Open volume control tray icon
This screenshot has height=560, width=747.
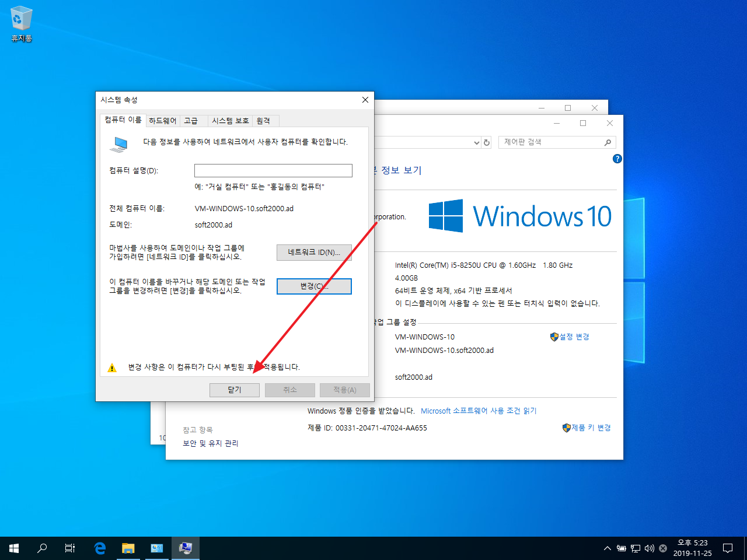point(650,548)
